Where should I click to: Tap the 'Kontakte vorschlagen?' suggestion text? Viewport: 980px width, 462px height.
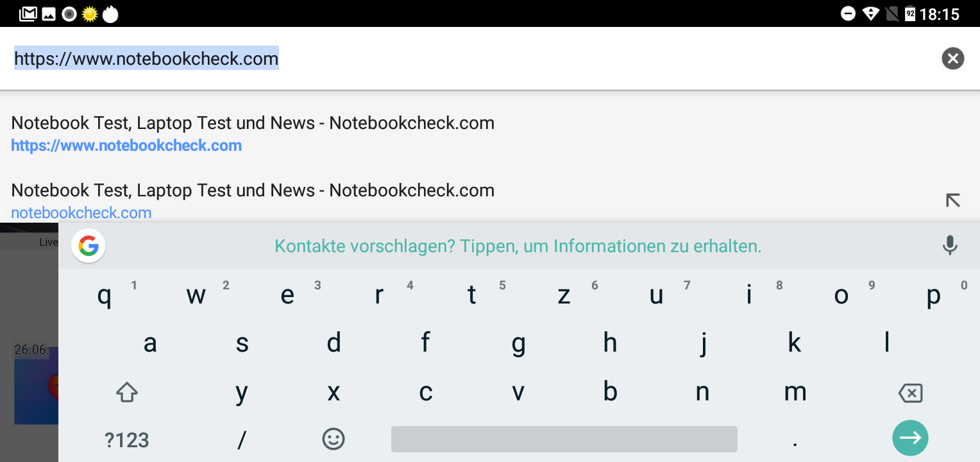(x=518, y=246)
